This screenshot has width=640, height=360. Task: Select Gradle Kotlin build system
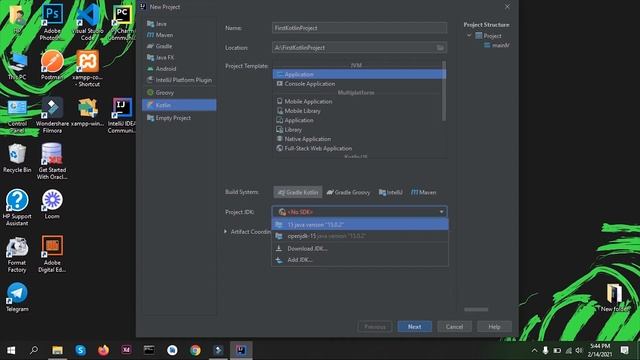pos(298,192)
